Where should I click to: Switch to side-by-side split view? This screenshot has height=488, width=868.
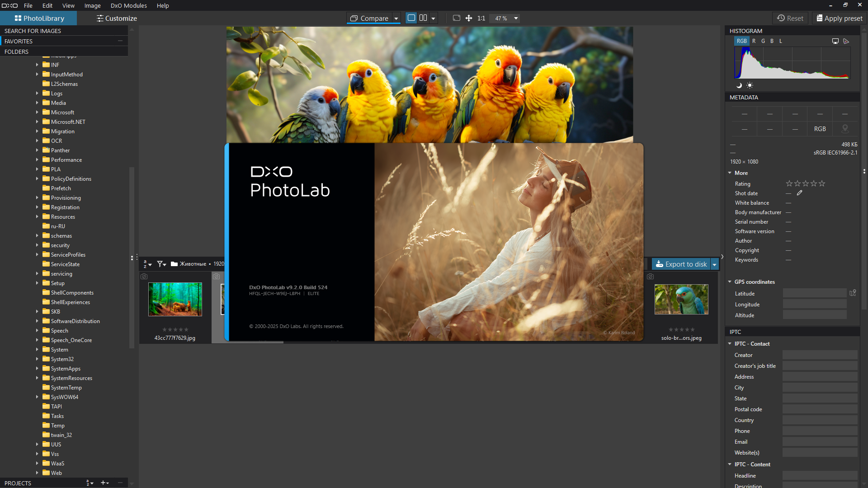click(423, 18)
